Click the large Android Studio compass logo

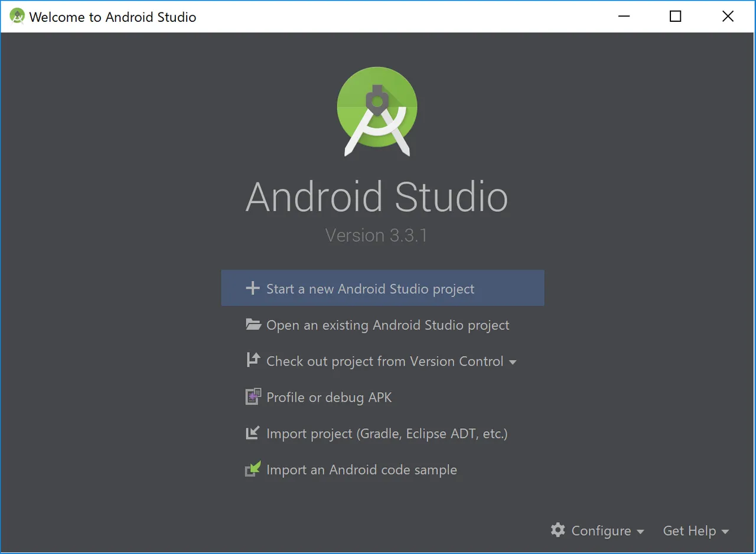click(377, 112)
